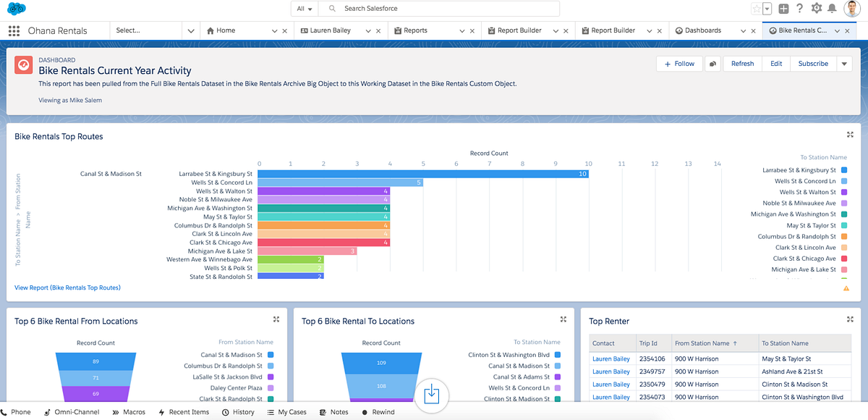Expand the Dashboards tab chevron menu
Screen dimensions: 868x420
click(742, 31)
